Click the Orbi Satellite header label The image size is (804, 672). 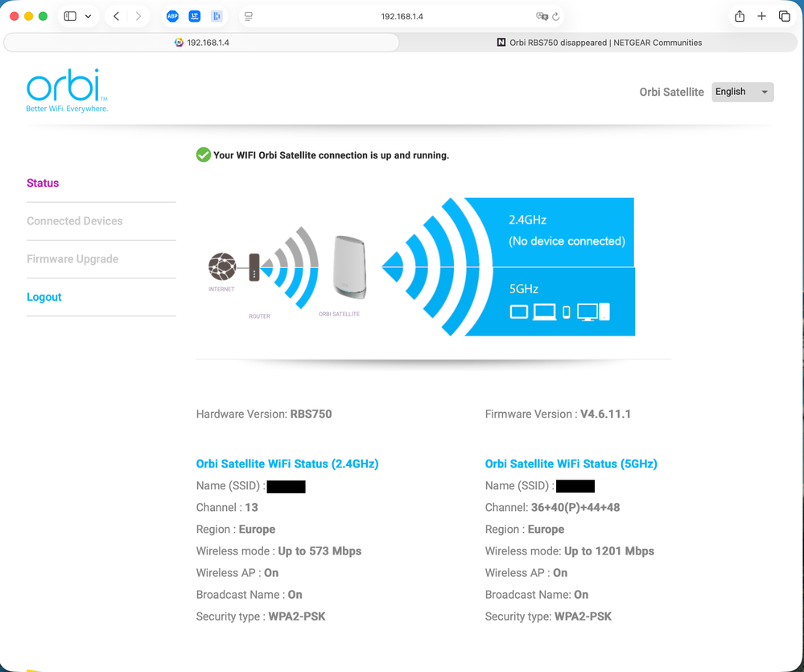click(x=672, y=93)
